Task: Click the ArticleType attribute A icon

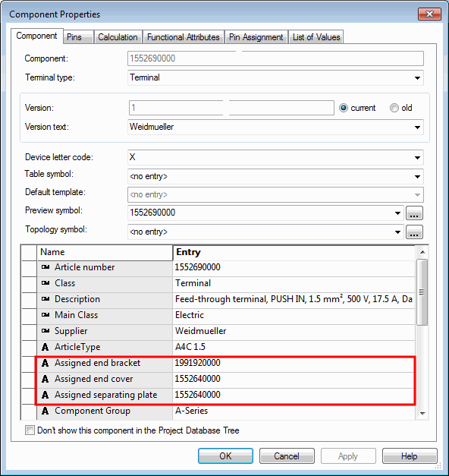Action: [46, 347]
